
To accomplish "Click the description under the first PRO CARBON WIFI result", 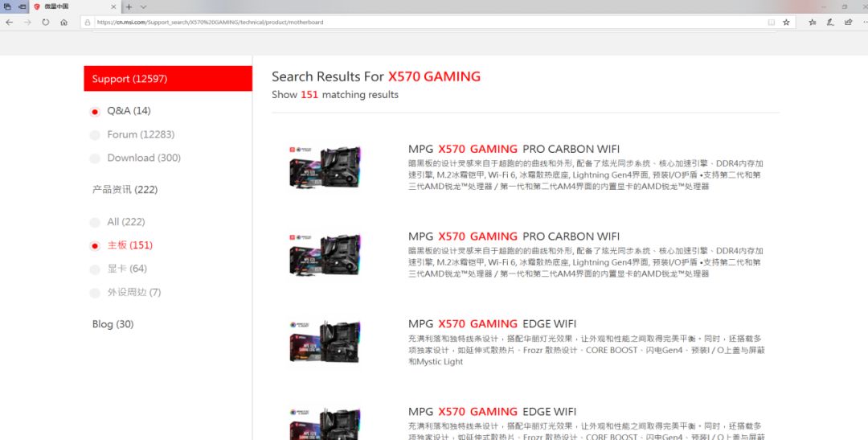I will coord(586,175).
